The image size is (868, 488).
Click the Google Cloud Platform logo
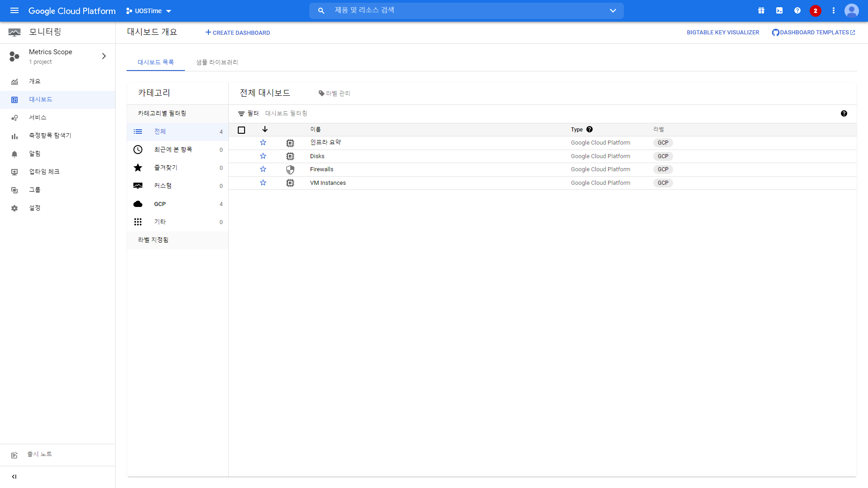[72, 11]
